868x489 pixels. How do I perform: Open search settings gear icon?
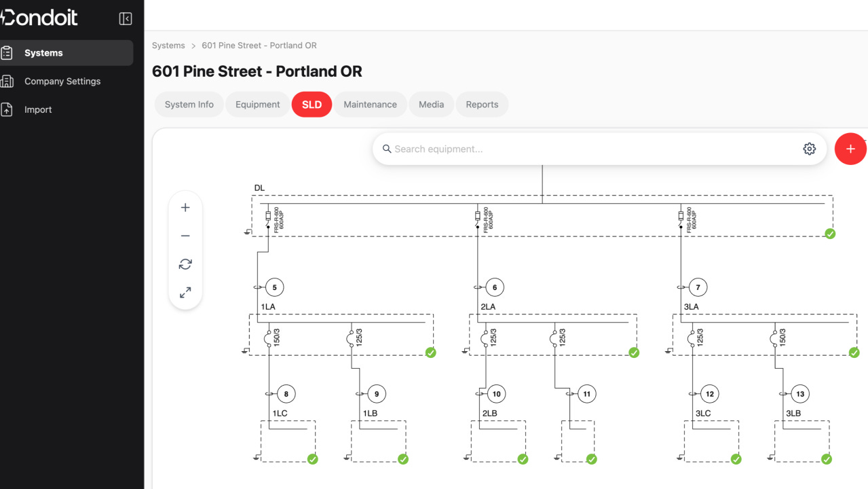(x=809, y=149)
